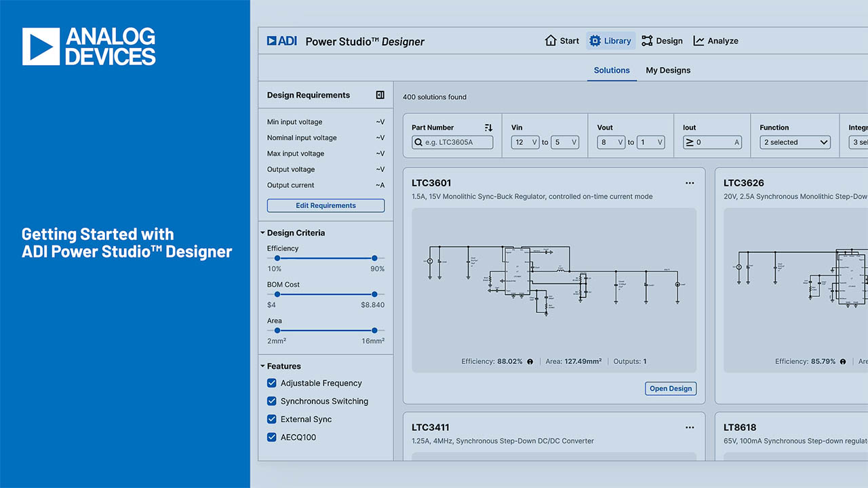Click the BOM Cost slider's minimum handle

[277, 294]
